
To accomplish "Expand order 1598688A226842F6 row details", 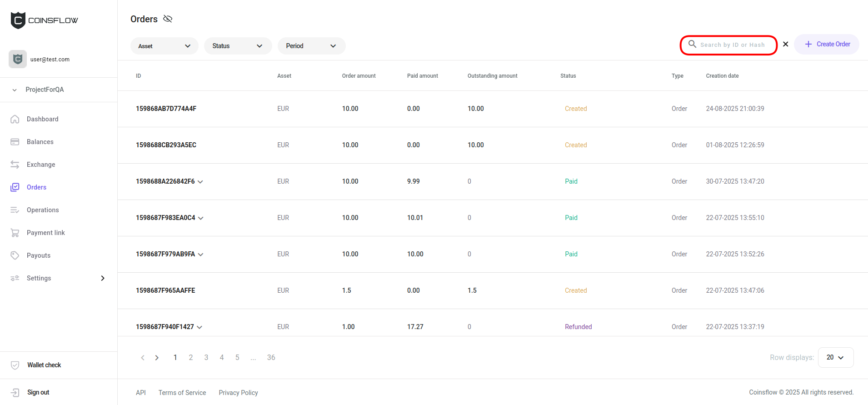I will 200,182.
